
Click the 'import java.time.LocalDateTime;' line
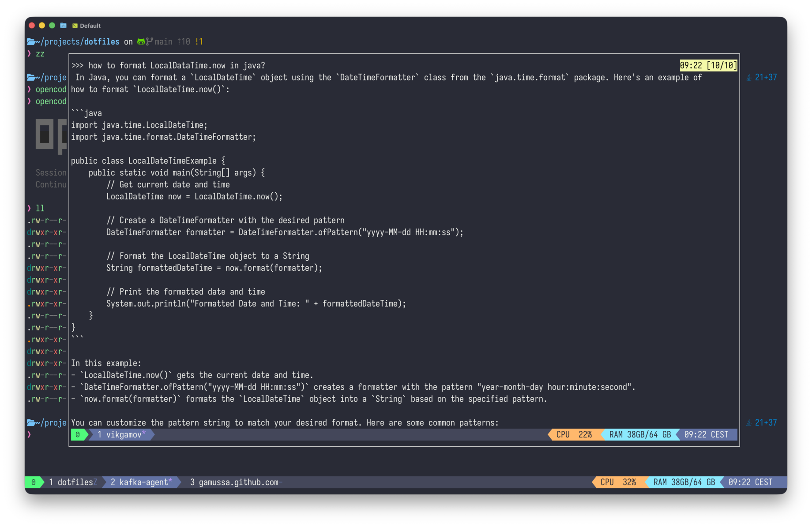(139, 125)
